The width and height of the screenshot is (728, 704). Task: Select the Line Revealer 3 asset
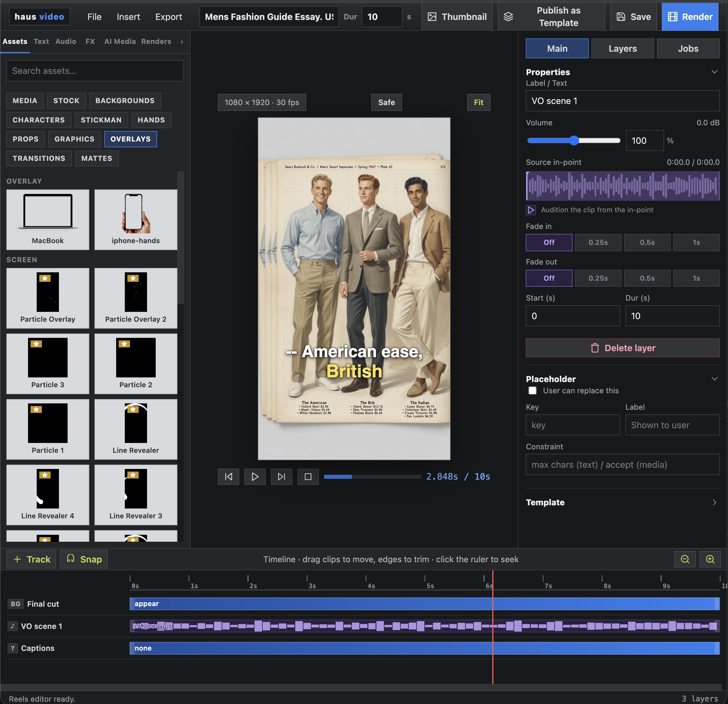pyautogui.click(x=136, y=495)
